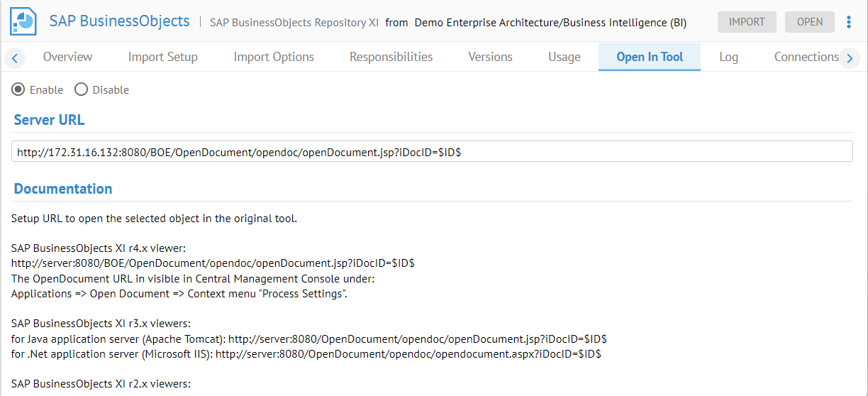Image resolution: width=868 pixels, height=396 pixels.
Task: Open the Log tab
Action: coord(728,57)
